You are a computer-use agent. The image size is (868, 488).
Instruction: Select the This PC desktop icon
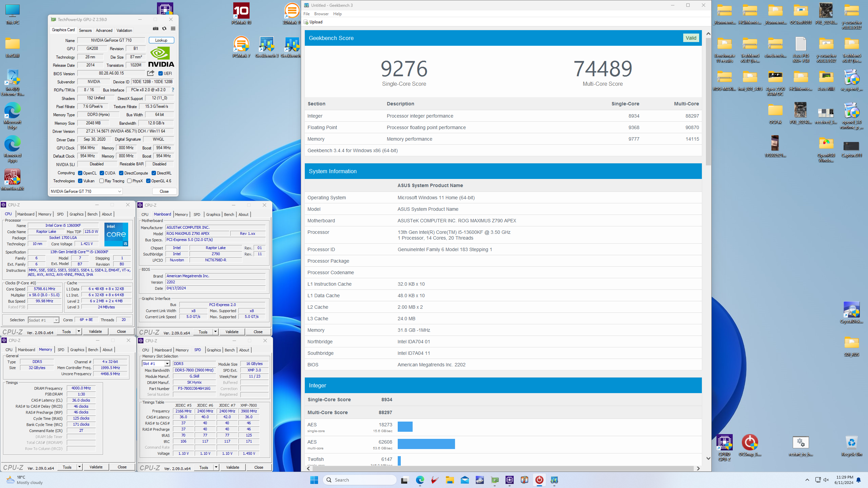pyautogui.click(x=13, y=14)
